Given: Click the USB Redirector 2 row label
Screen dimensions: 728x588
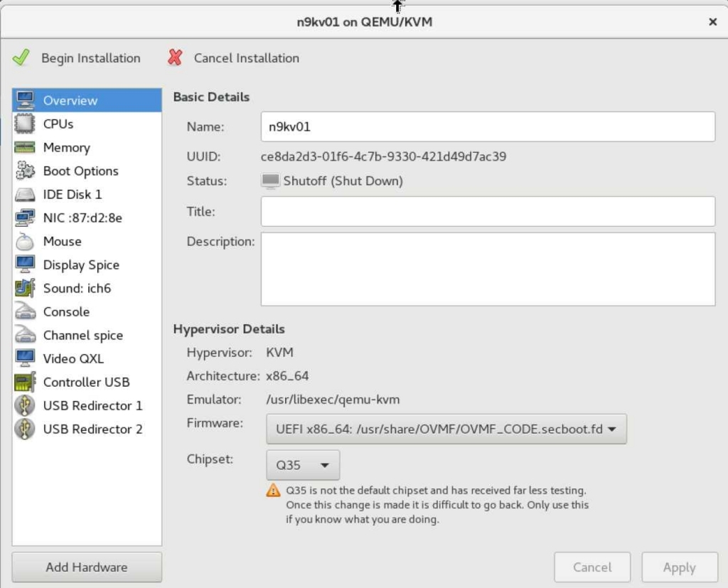Looking at the screenshot, I should tap(93, 429).
